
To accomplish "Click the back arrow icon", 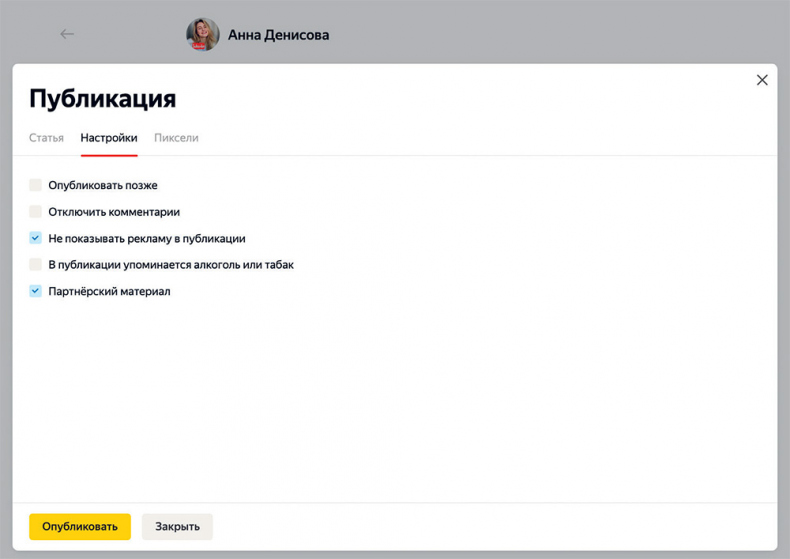I will pyautogui.click(x=67, y=34).
